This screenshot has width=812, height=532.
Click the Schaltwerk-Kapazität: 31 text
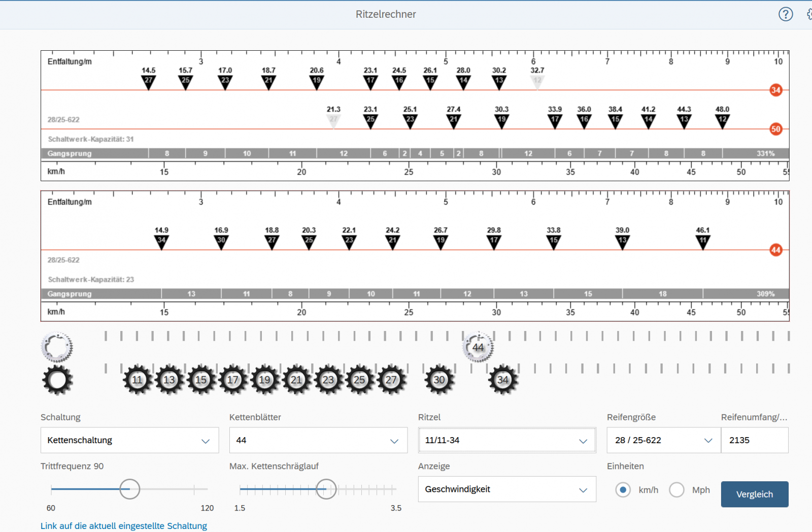(x=91, y=139)
